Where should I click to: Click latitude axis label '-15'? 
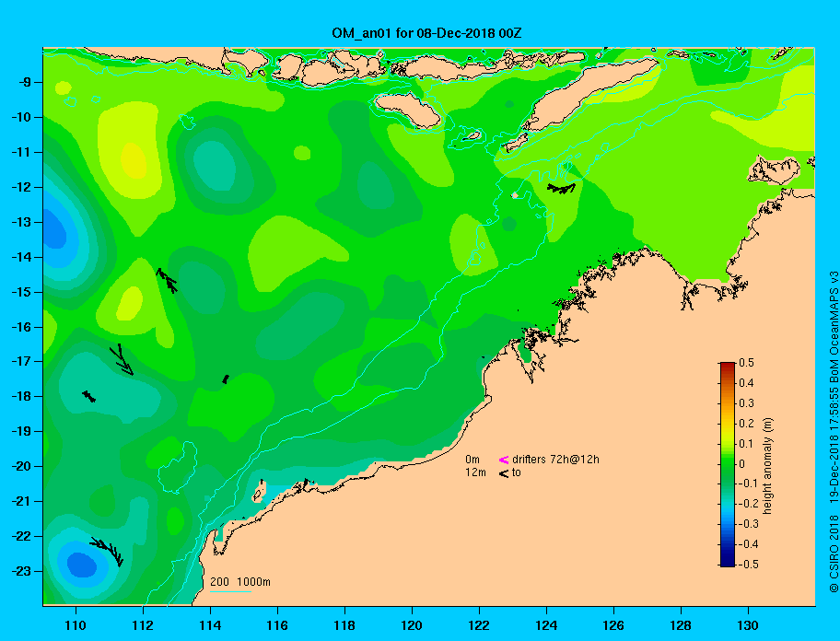pyautogui.click(x=21, y=292)
